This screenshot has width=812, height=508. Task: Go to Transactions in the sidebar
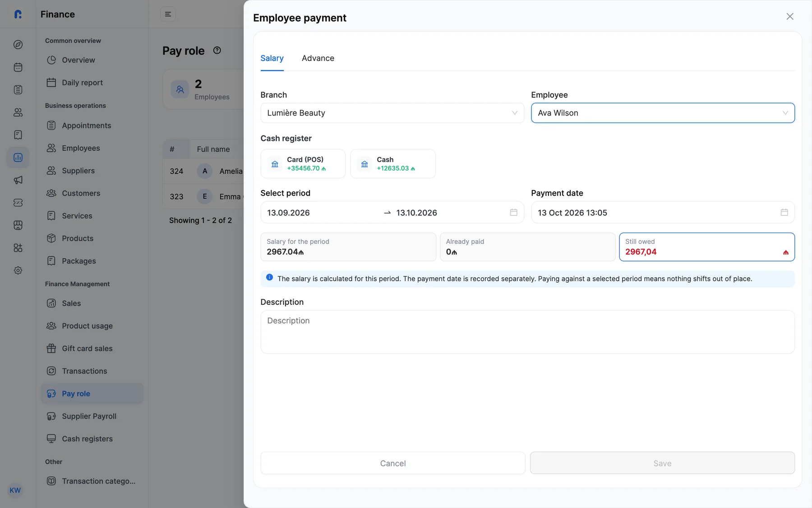[x=92, y=371]
